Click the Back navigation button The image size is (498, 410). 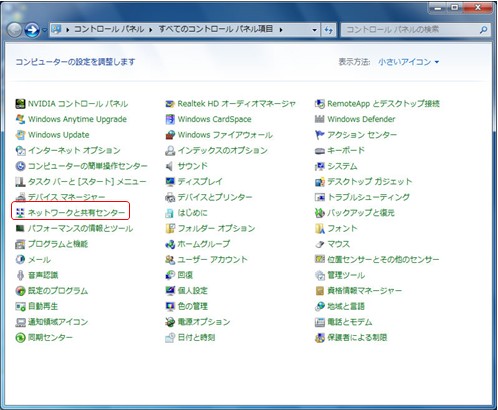pyautogui.click(x=14, y=30)
